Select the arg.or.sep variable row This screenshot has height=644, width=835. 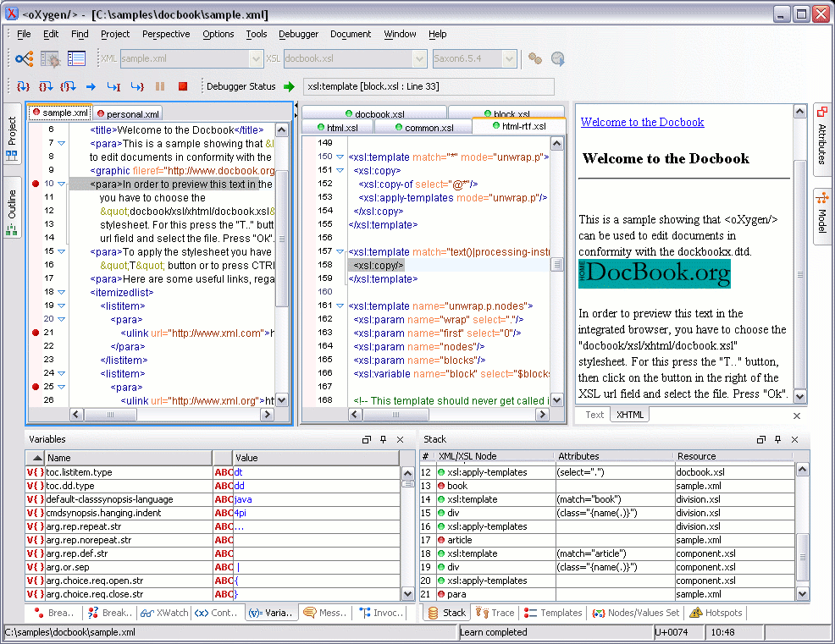pos(213,567)
